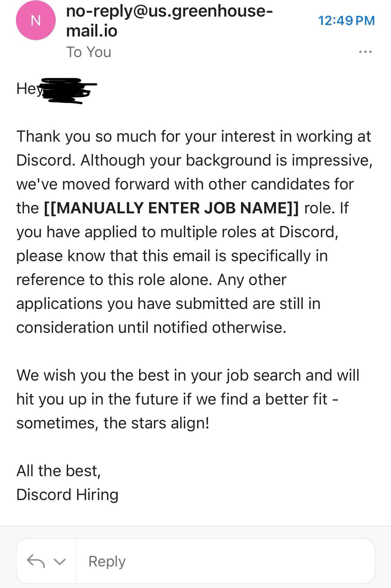Viewport: 391px width, 588px height.
Task: Tap 'consideration until notified otherwise.' line
Action: tap(151, 328)
